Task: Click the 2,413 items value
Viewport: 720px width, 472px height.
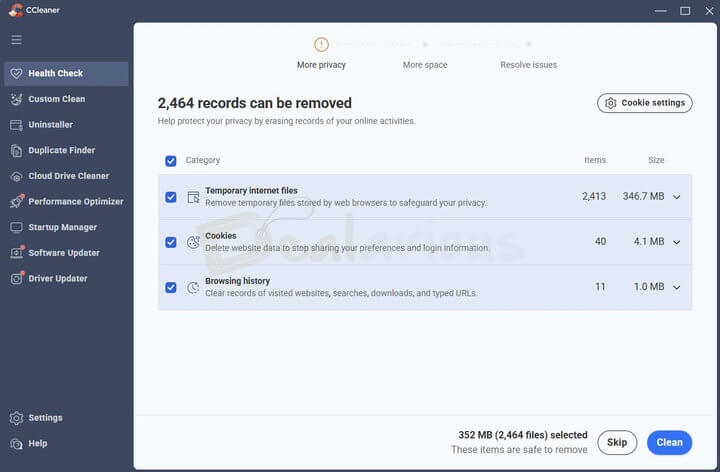Action: tap(594, 197)
